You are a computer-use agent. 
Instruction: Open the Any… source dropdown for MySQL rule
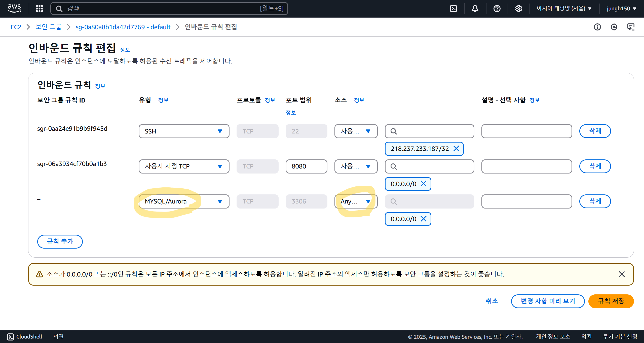356,201
